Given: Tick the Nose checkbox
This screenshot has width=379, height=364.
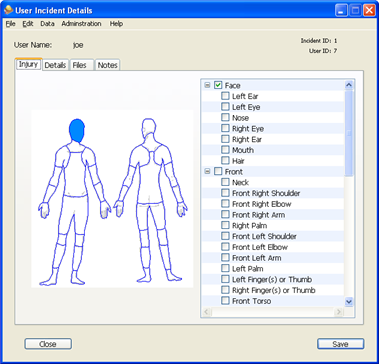Looking at the screenshot, I should click(x=225, y=118).
